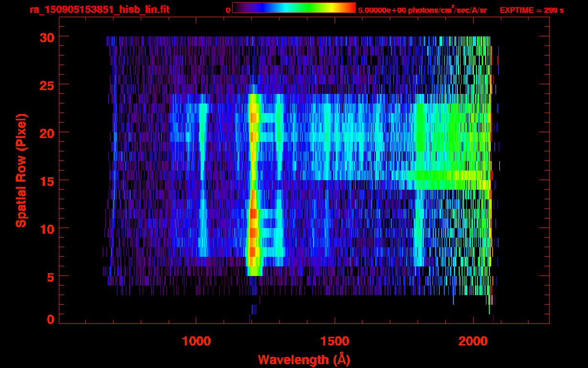Click the Spatial Row (Pixel) axis label
The width and height of the screenshot is (588, 368).
21,170
